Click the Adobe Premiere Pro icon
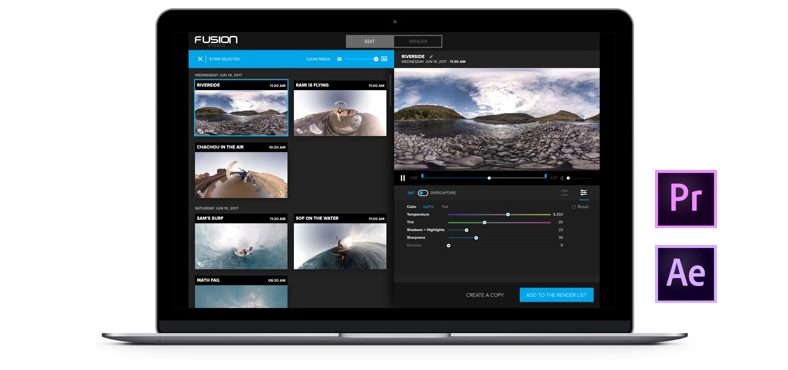Viewport: 788px width, 370px height. pyautogui.click(x=686, y=199)
